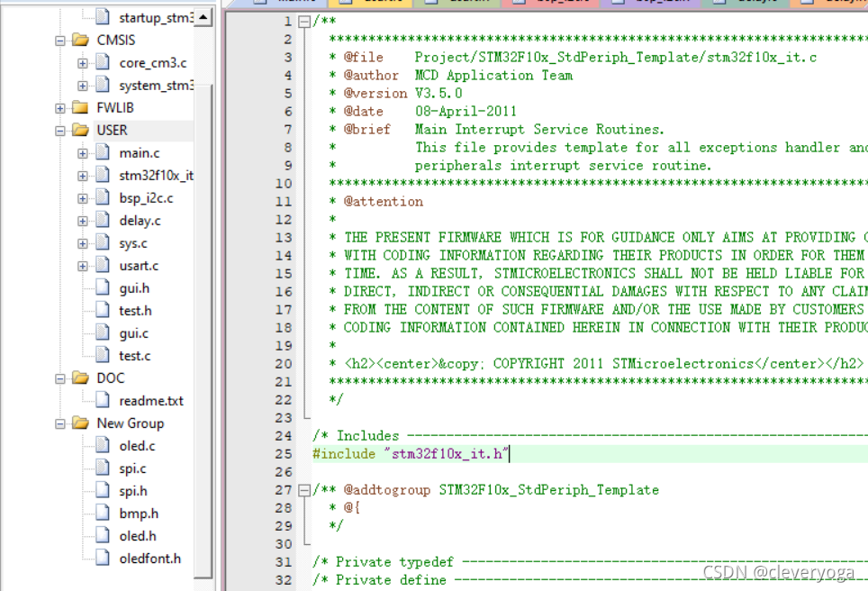Click the project tree vertical scrollbar thumb
Image resolution: width=868 pixels, height=591 pixels.
click(203, 332)
